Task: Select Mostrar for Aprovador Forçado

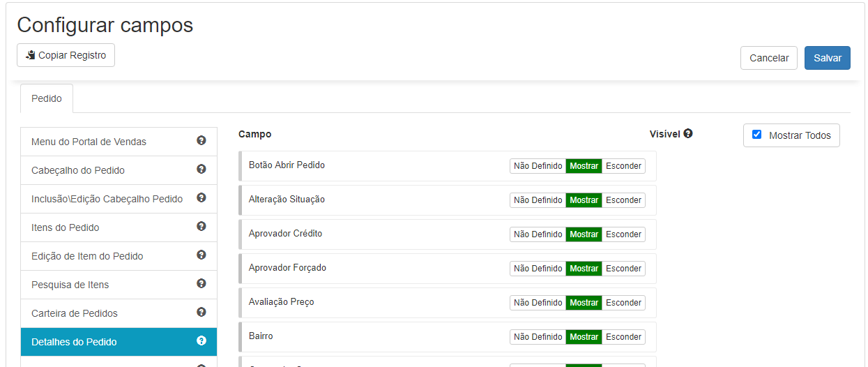Action: coord(584,269)
